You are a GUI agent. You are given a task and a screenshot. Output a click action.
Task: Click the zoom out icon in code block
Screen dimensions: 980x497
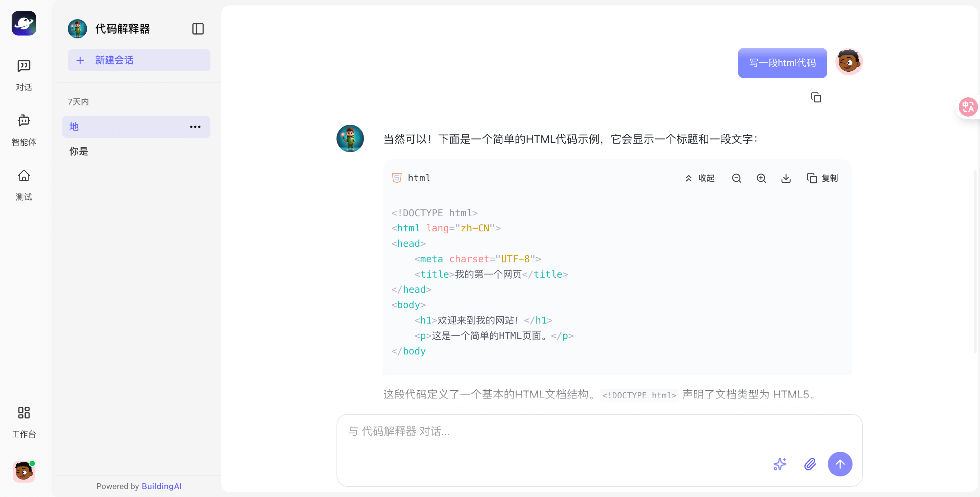pos(736,178)
